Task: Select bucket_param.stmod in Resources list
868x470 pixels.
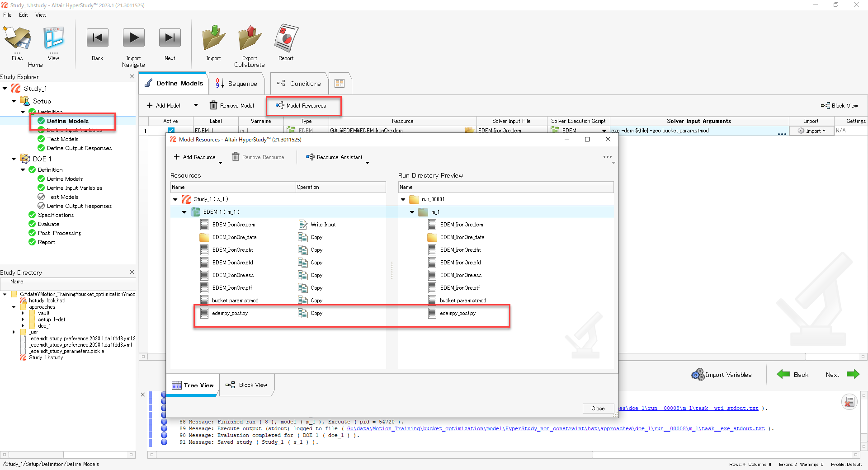Action: [235, 300]
